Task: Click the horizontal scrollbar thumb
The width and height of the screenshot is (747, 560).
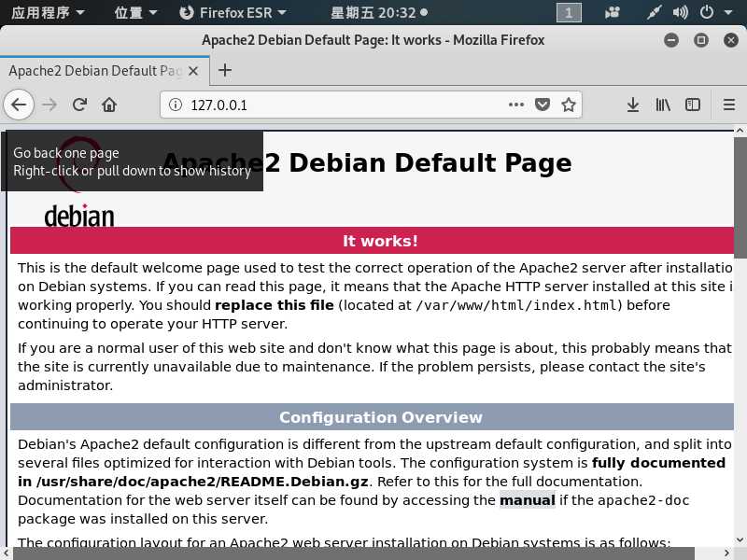Action: (x=354, y=553)
